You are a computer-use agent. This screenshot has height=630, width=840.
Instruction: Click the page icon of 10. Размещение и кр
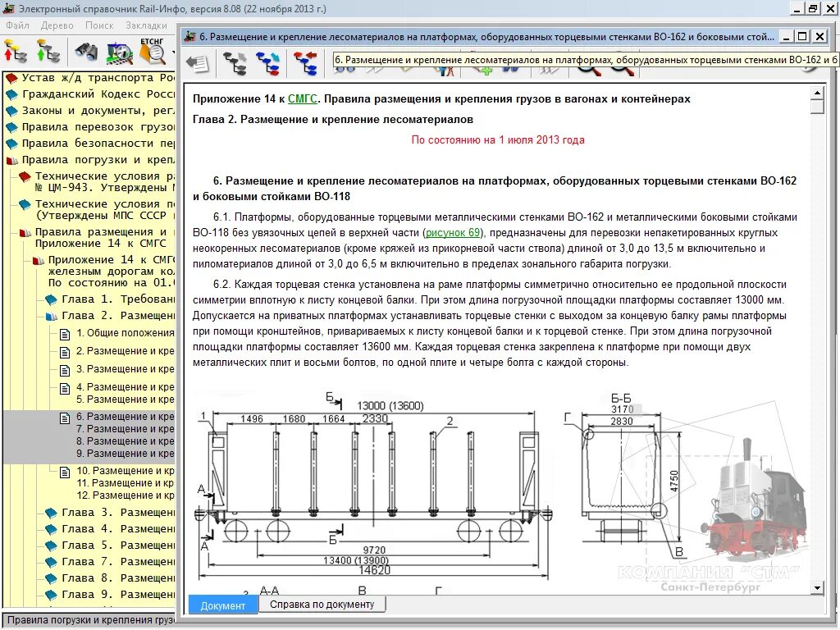click(x=65, y=472)
